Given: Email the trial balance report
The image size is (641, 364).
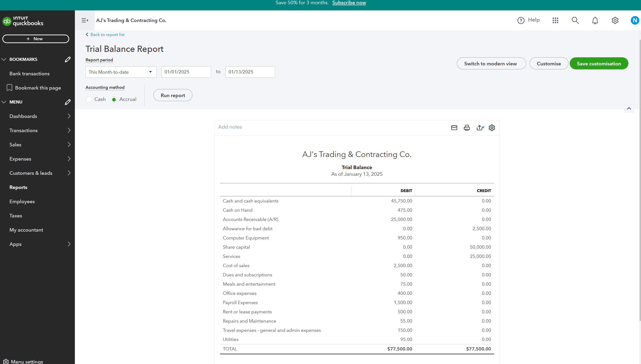Looking at the screenshot, I should point(454,128).
